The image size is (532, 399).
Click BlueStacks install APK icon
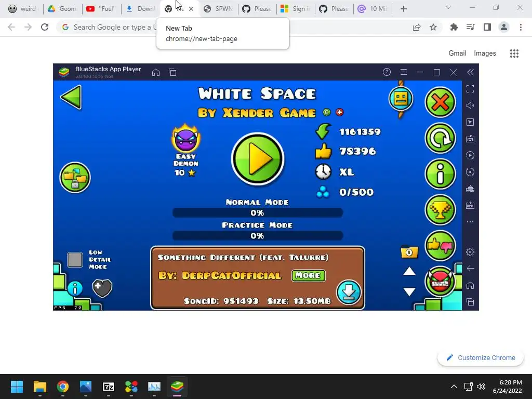pyautogui.click(x=470, y=205)
